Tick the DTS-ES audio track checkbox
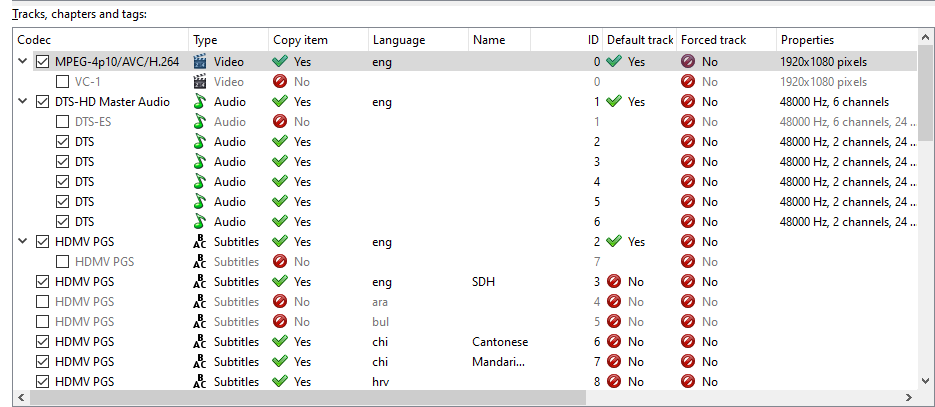This screenshot has width=935, height=407. (x=62, y=122)
